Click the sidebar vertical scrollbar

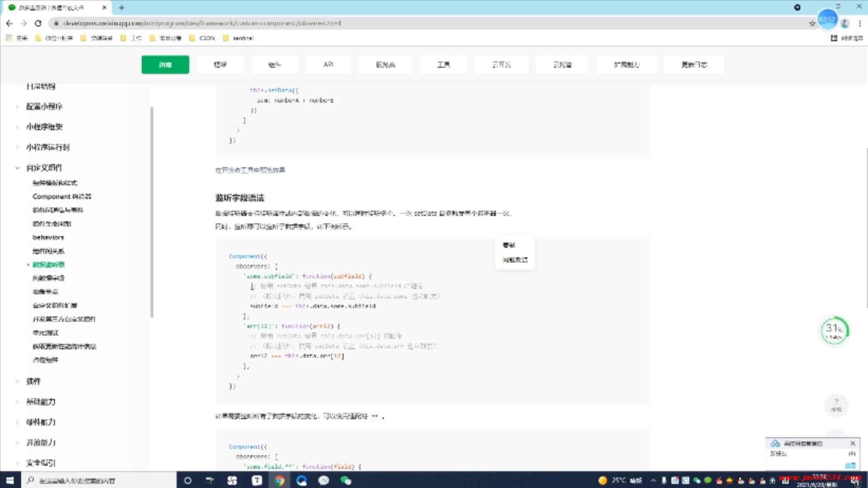coord(152,212)
